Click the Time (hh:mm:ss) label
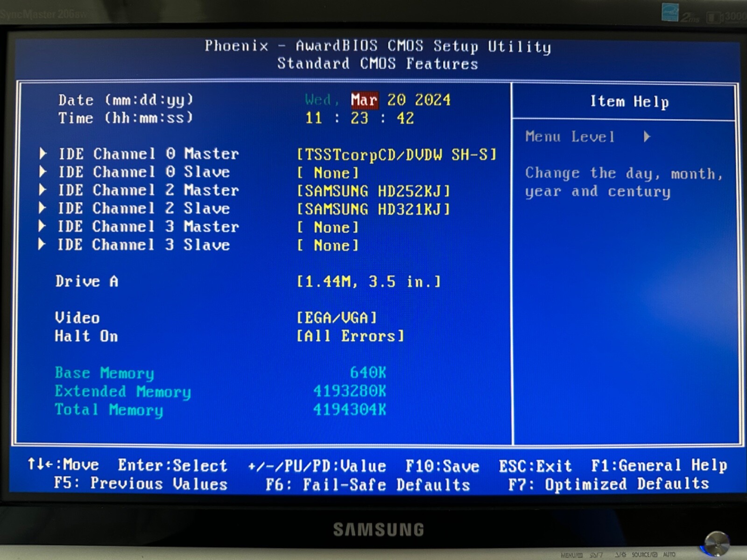This screenshot has height=560, width=747. click(x=126, y=118)
